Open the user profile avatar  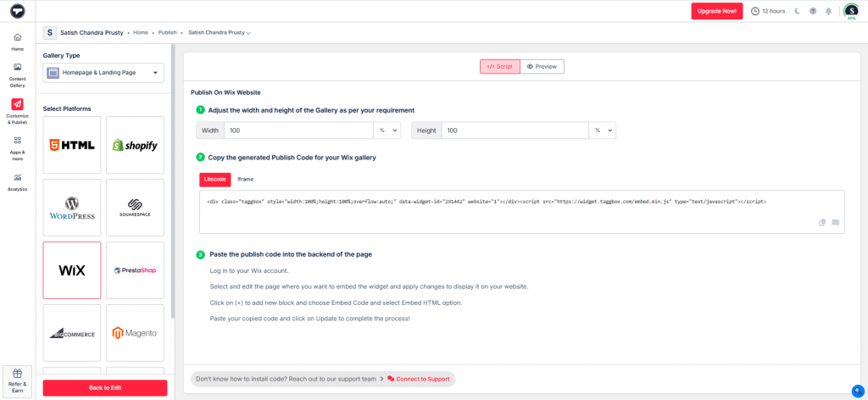851,11
